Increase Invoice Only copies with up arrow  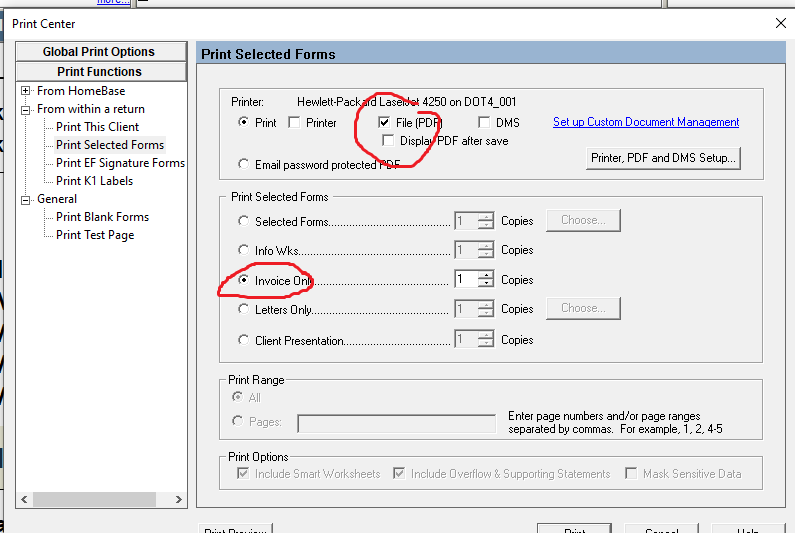486,276
